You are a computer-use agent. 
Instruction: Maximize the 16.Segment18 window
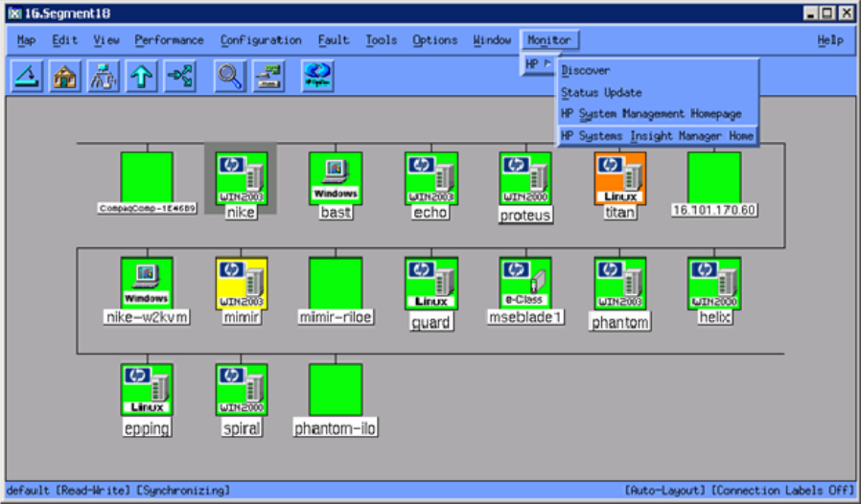(827, 13)
